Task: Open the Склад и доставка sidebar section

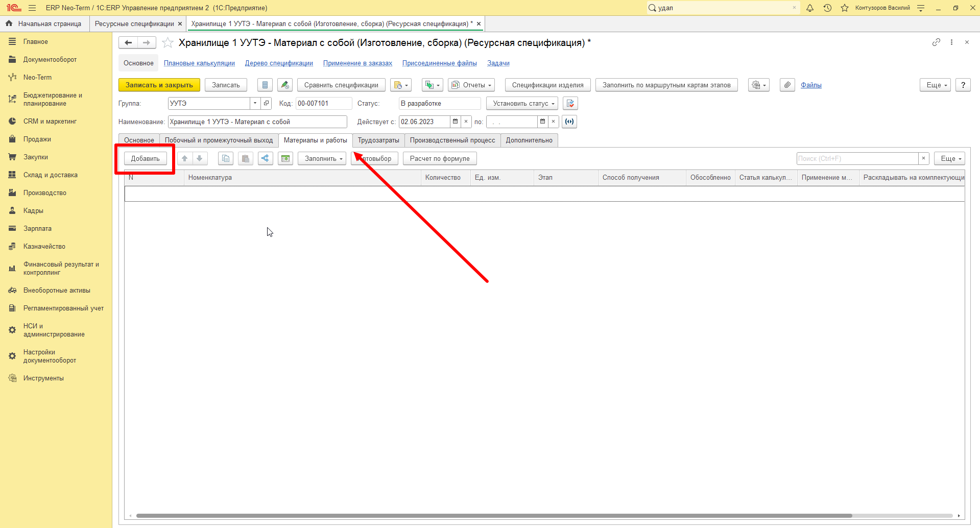Action: click(x=51, y=175)
